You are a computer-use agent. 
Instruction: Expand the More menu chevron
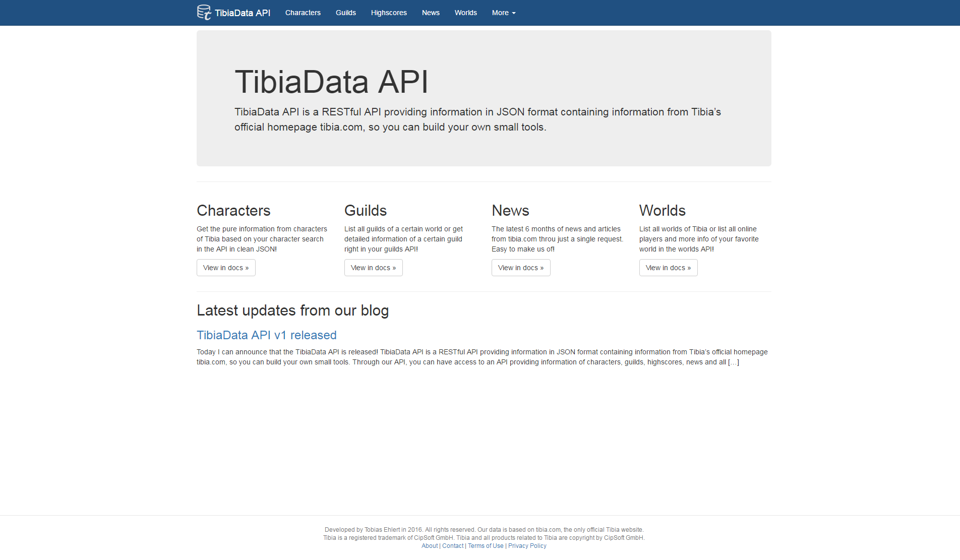click(x=513, y=13)
